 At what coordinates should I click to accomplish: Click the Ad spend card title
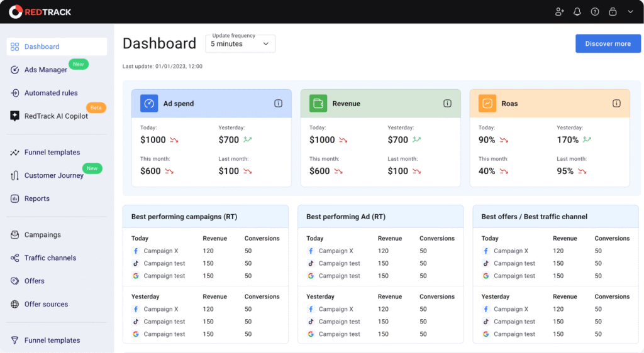[x=179, y=104]
